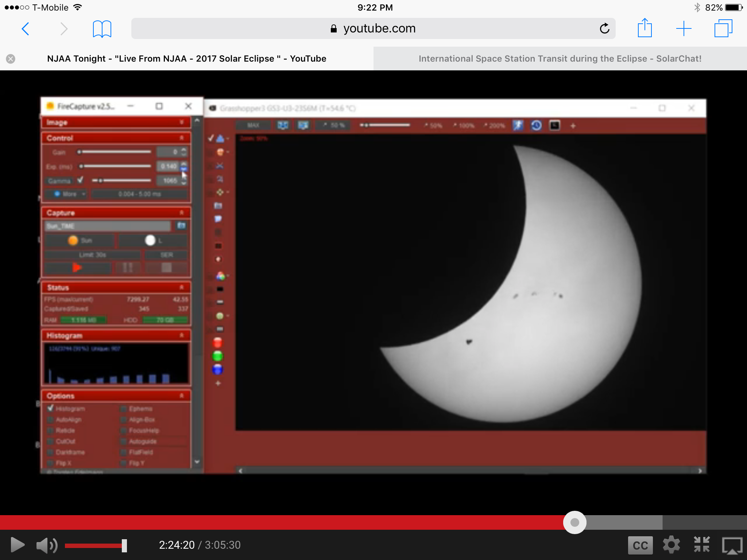This screenshot has height=560, width=747.
Task: Click the blue triangle sidebar icon
Action: [x=220, y=139]
